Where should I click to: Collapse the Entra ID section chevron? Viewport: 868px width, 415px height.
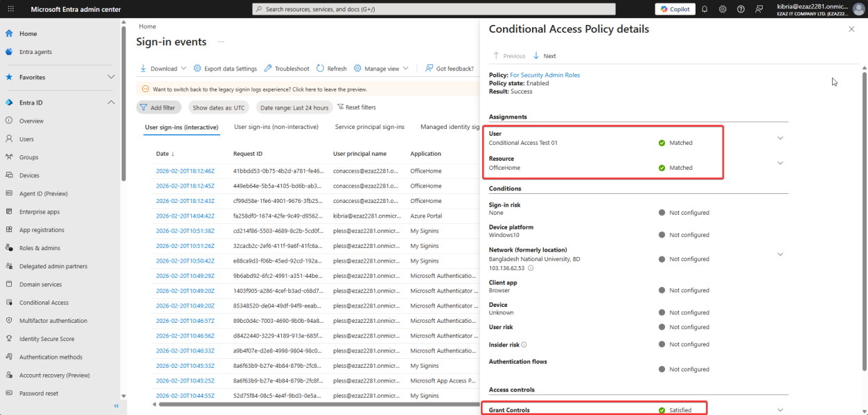pyautogui.click(x=111, y=103)
